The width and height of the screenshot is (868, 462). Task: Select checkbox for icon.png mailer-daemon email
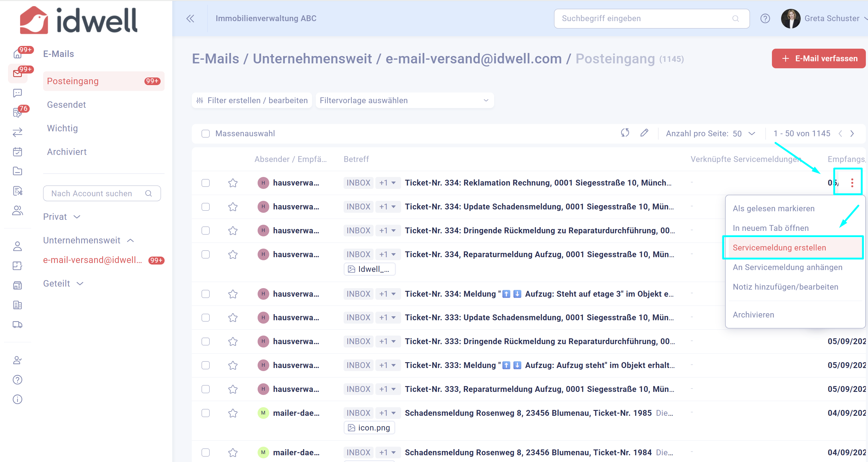(206, 413)
